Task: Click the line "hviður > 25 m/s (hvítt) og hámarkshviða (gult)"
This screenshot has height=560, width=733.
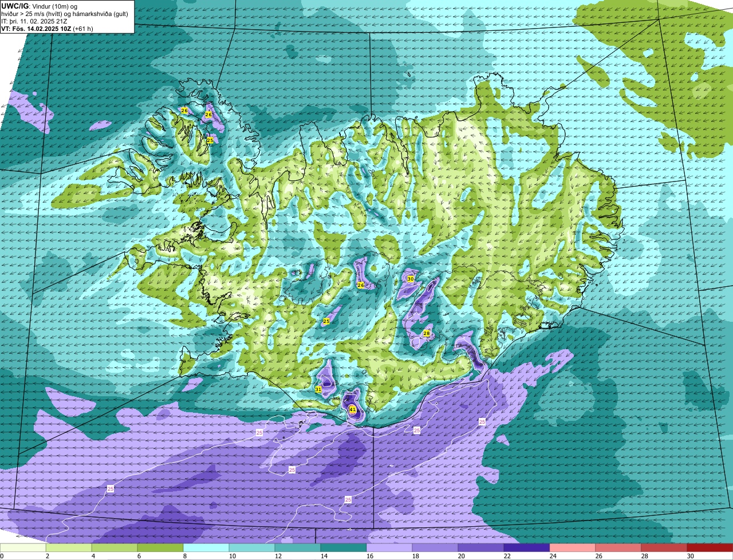Action: click(x=64, y=14)
